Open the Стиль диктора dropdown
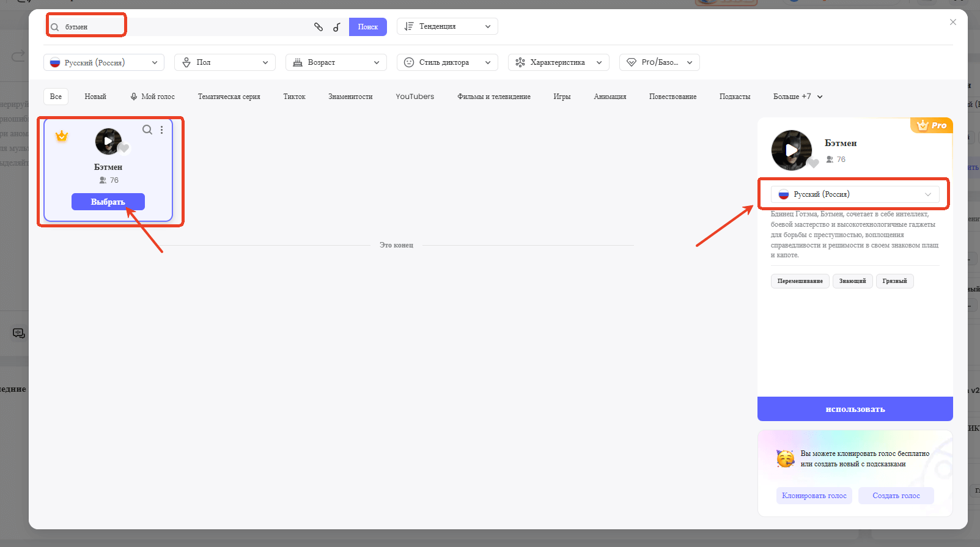980x547 pixels. click(448, 62)
